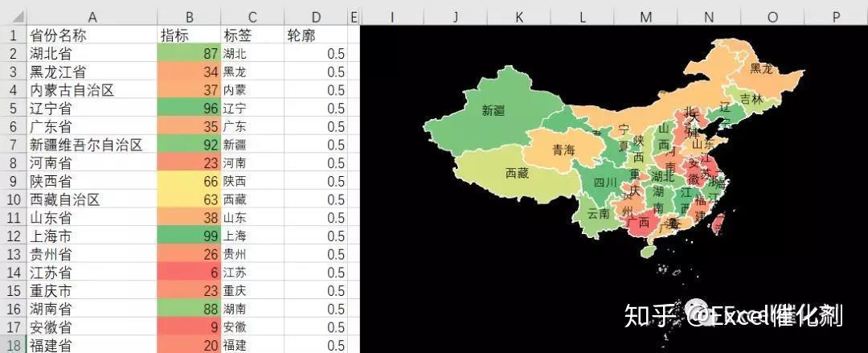868x353 pixels.
Task: Select column D header
Action: pos(316,17)
